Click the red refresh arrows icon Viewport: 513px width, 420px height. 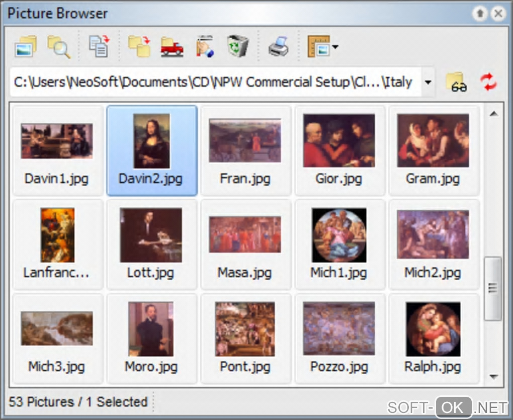tap(488, 82)
